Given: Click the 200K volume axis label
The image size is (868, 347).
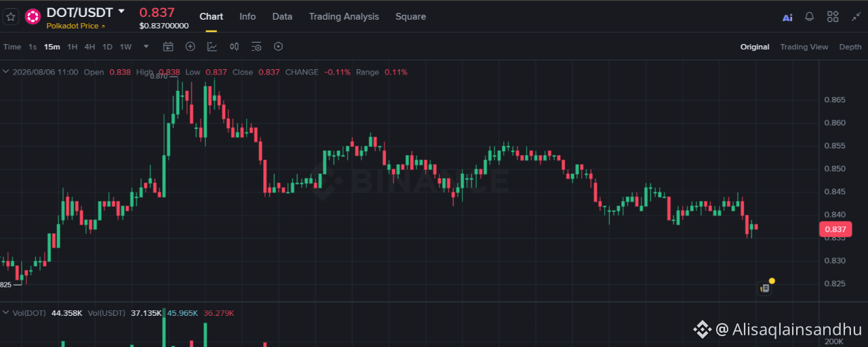Looking at the screenshot, I should tap(835, 342).
